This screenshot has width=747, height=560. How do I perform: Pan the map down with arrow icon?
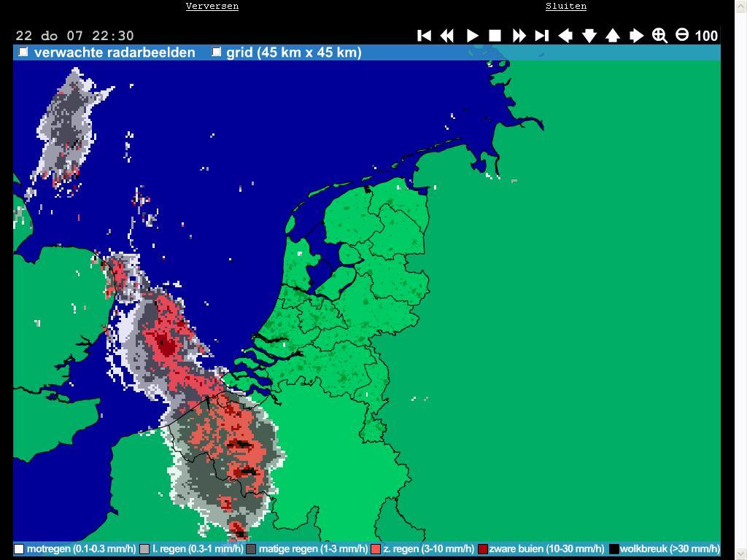pos(589,36)
